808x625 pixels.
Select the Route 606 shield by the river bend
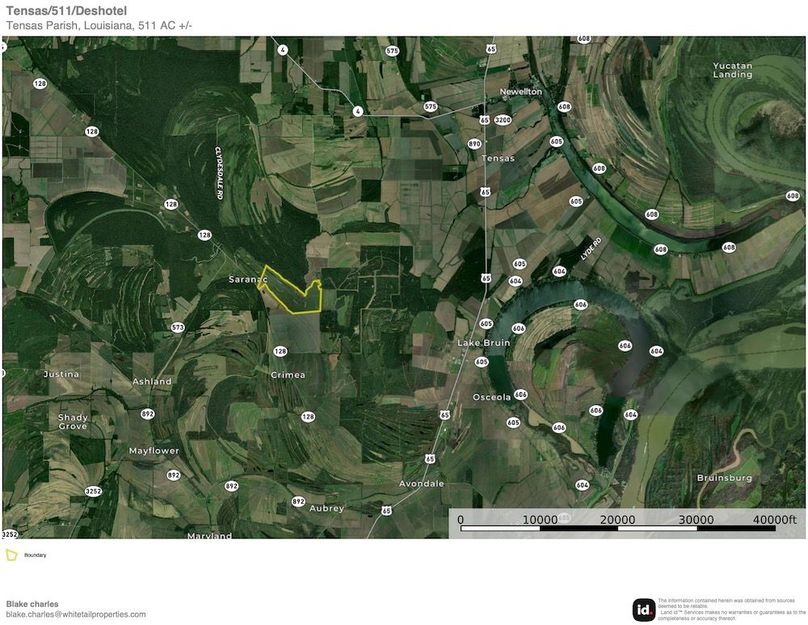click(x=579, y=303)
